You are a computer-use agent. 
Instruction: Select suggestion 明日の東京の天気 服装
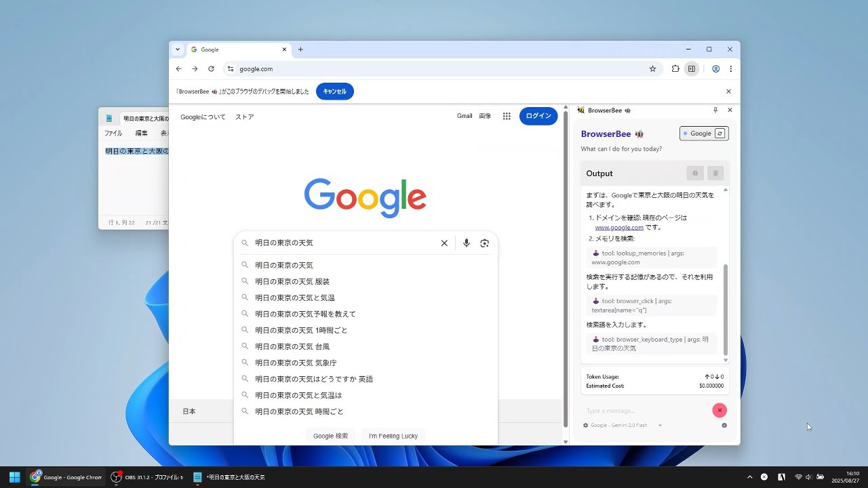(x=366, y=281)
